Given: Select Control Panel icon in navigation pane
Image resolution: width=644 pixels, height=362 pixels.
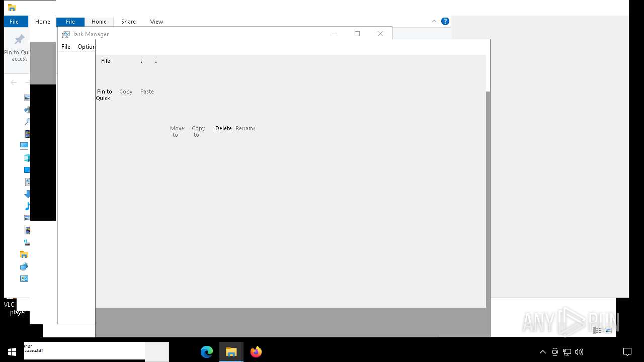Looking at the screenshot, I should point(24,279).
